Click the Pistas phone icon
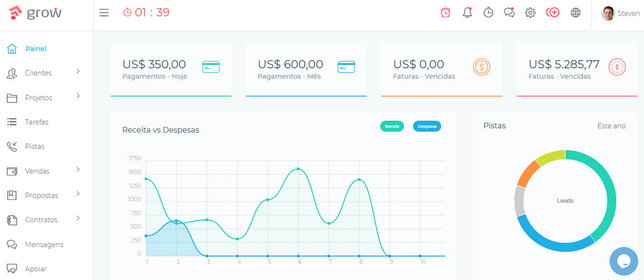 pos(12,146)
